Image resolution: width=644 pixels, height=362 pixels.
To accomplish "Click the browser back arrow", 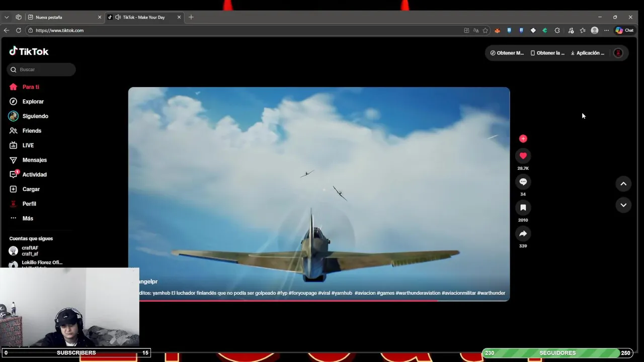I will pyautogui.click(x=7, y=30).
